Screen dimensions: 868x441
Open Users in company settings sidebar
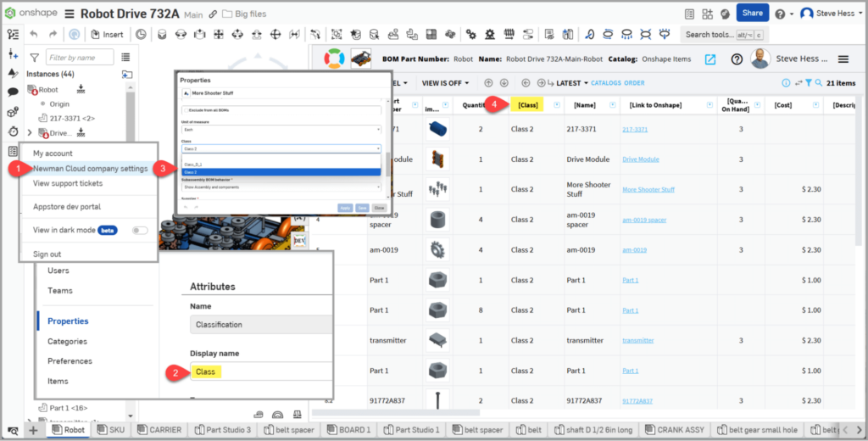coord(58,271)
